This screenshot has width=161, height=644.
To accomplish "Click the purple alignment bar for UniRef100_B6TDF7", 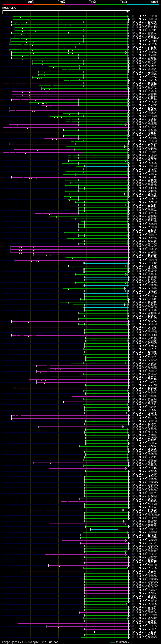I will point(83,371).
